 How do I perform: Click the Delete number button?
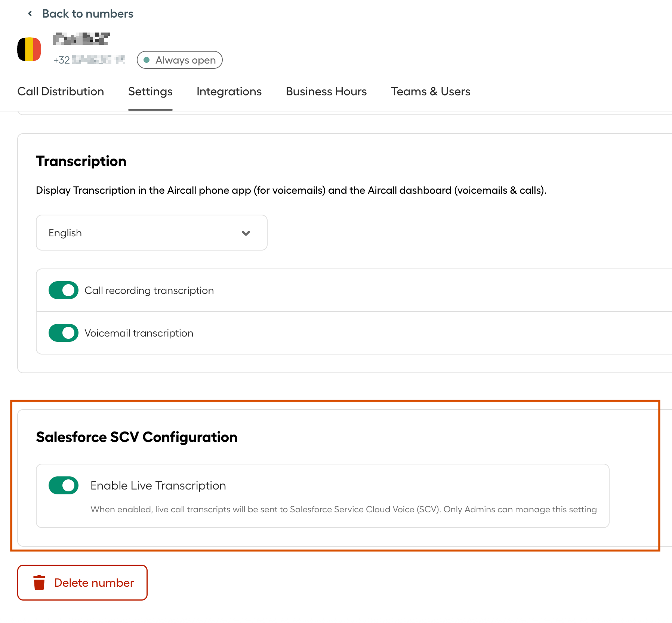[x=82, y=583]
